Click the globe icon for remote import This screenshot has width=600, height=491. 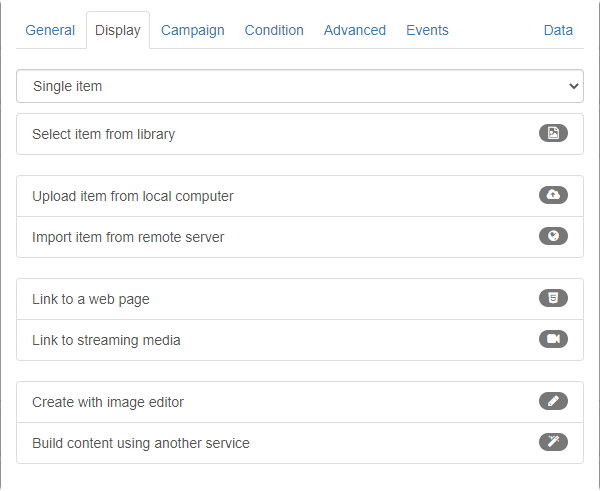tap(553, 236)
